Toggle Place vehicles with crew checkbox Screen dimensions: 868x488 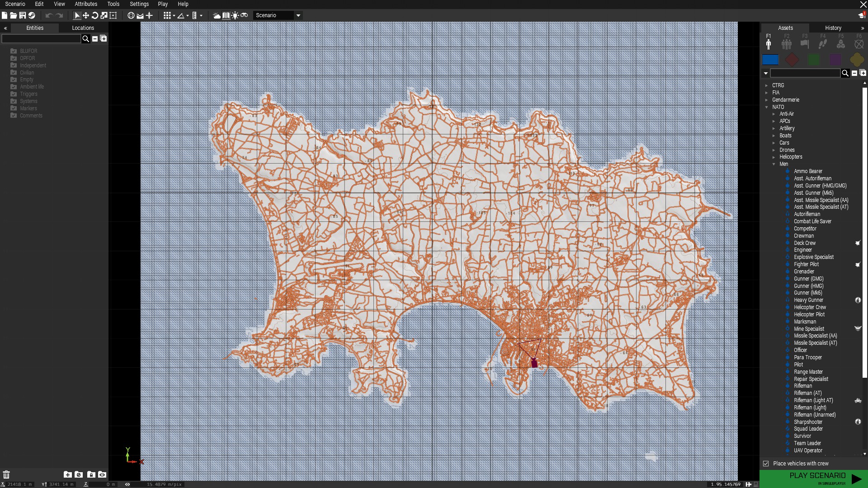766,464
